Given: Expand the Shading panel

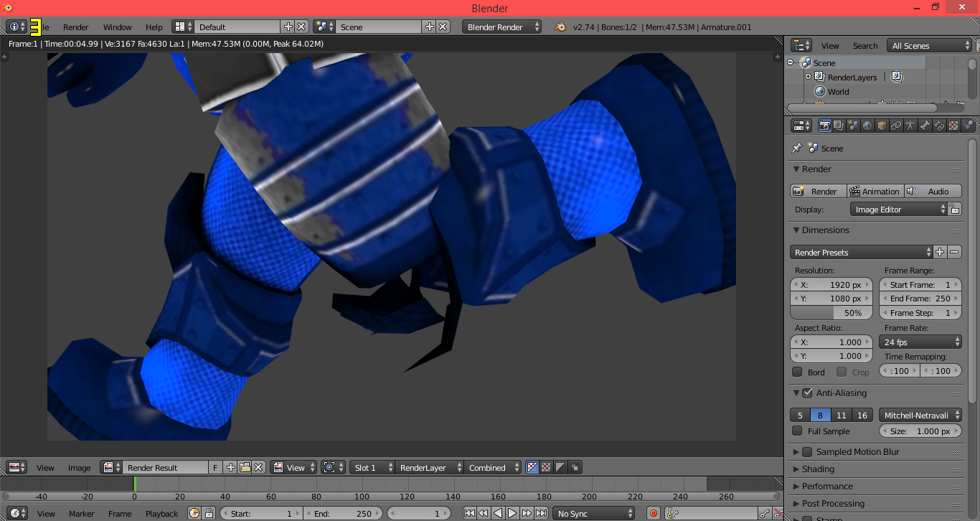Looking at the screenshot, I should tap(796, 469).
